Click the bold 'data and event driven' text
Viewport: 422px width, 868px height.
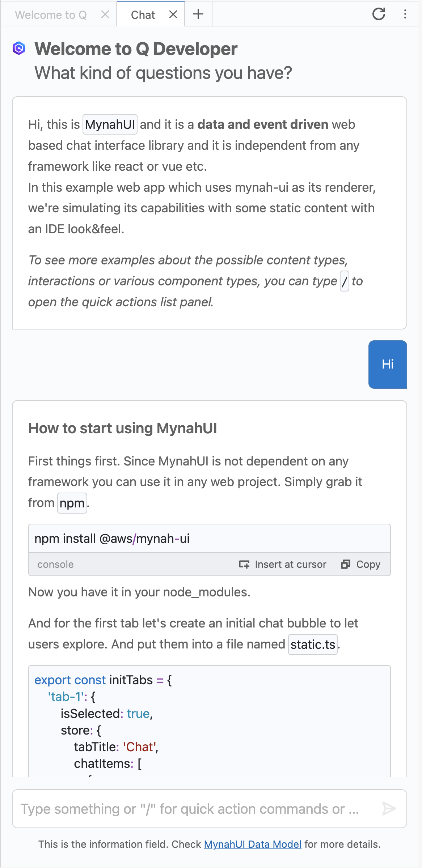[x=263, y=124]
